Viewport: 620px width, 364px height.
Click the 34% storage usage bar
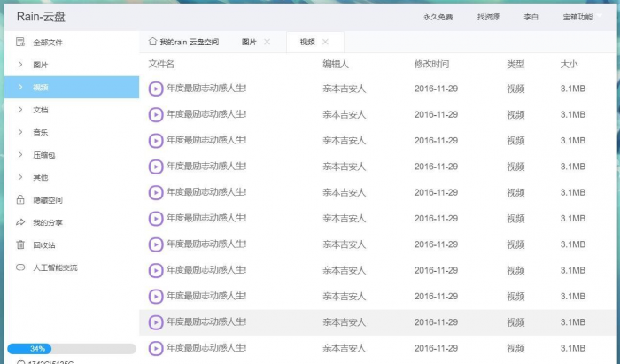click(71, 349)
